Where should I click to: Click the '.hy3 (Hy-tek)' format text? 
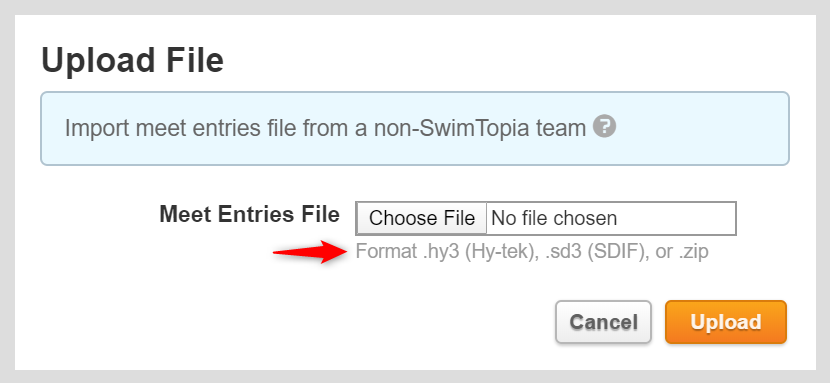477,251
